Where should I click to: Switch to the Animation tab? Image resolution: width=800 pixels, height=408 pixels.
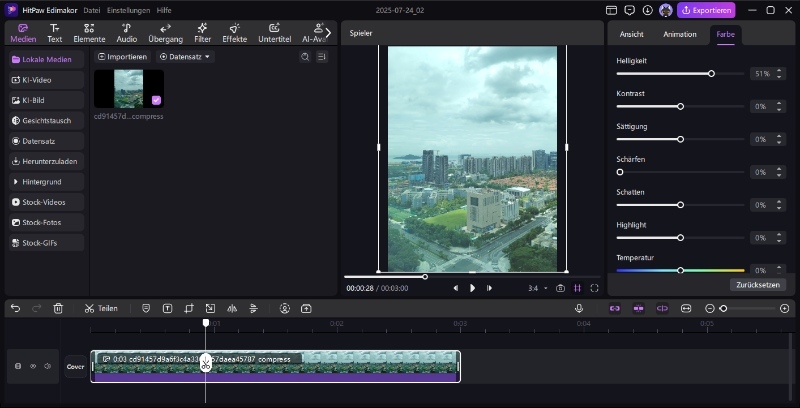[x=680, y=34]
